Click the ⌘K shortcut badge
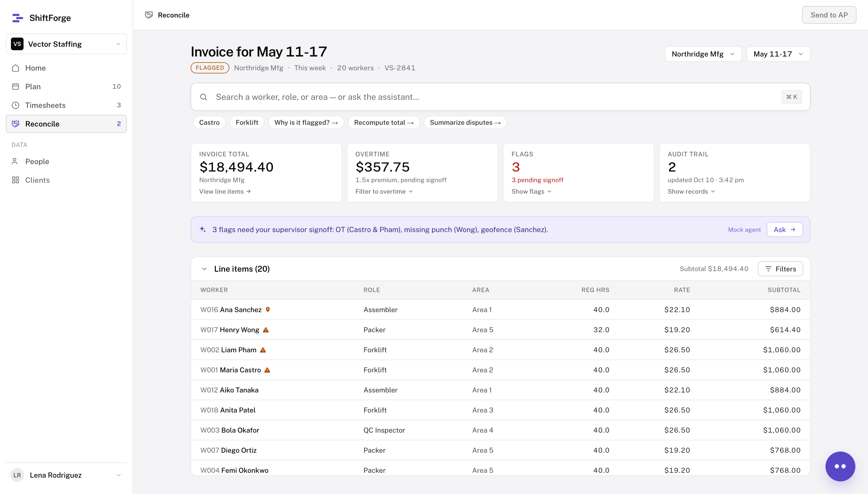This screenshot has width=868, height=494. [792, 97]
